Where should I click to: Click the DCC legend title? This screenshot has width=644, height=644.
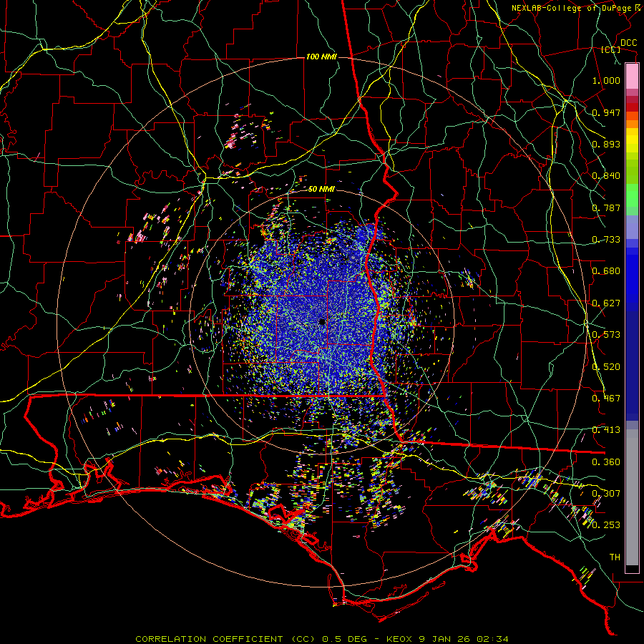[x=629, y=43]
